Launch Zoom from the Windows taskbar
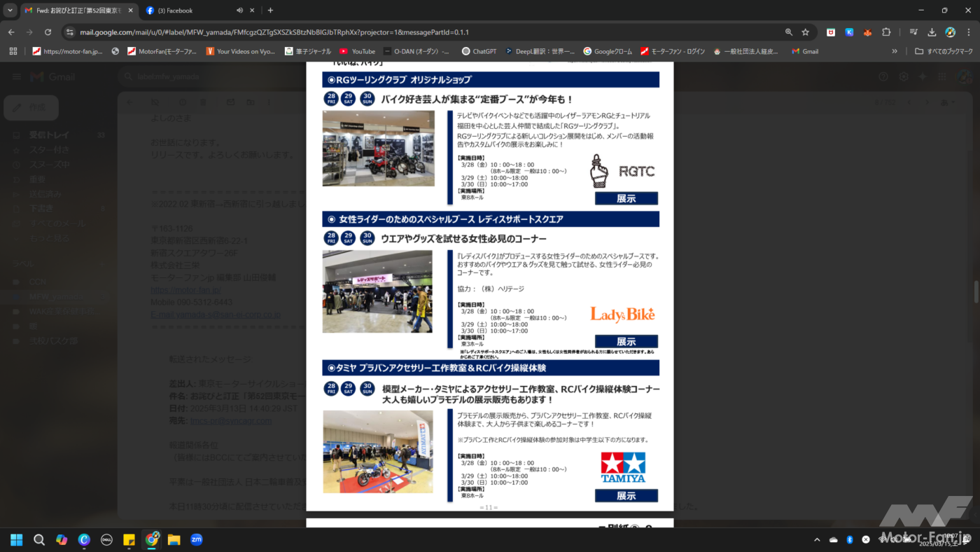This screenshot has width=980, height=552. 197,539
